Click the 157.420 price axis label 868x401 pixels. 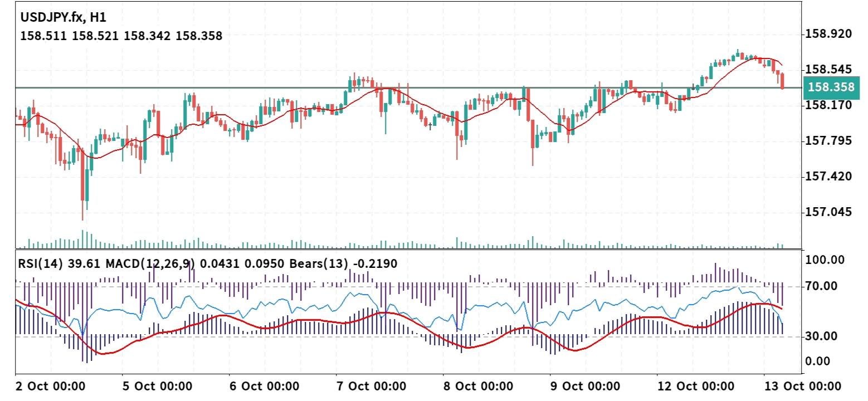coord(828,177)
